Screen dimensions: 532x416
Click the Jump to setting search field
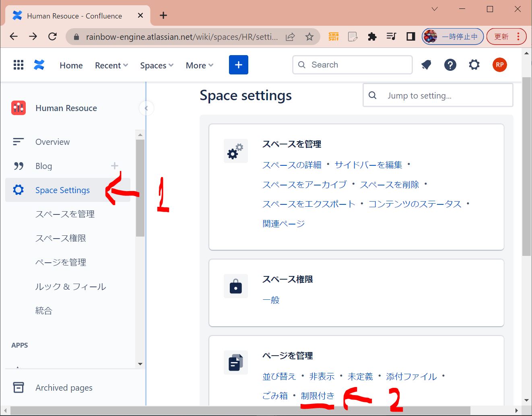pyautogui.click(x=443, y=95)
